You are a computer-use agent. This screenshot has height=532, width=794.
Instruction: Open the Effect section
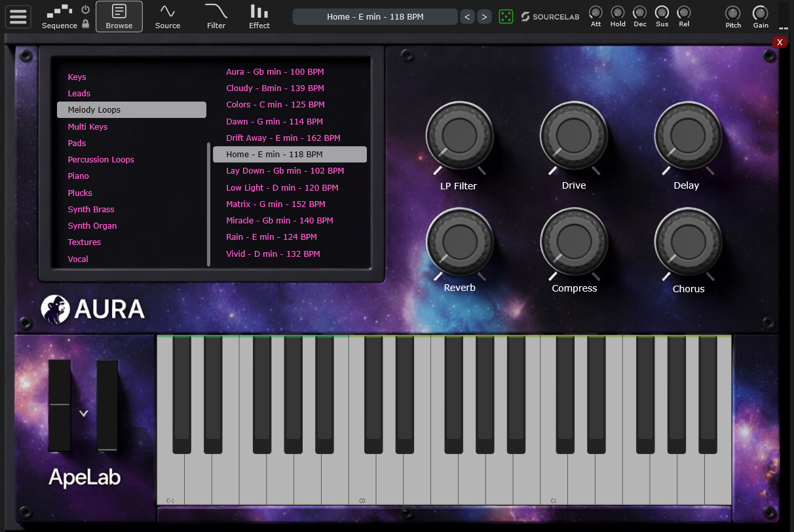(x=259, y=16)
